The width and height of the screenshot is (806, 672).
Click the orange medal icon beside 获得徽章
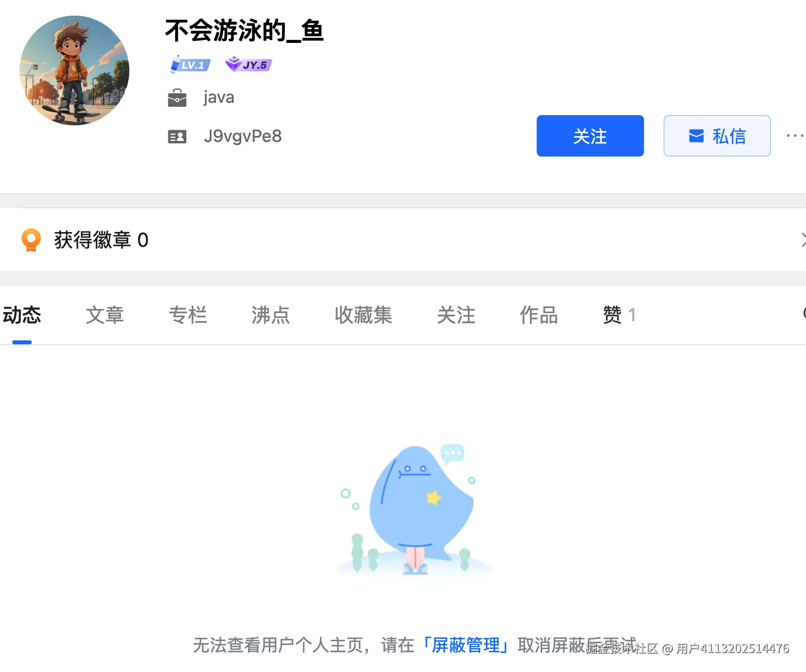[x=32, y=239]
